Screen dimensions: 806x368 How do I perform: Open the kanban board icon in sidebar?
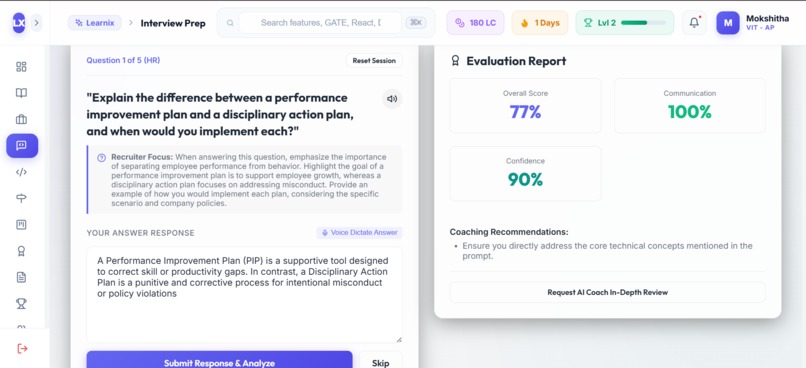(x=21, y=225)
